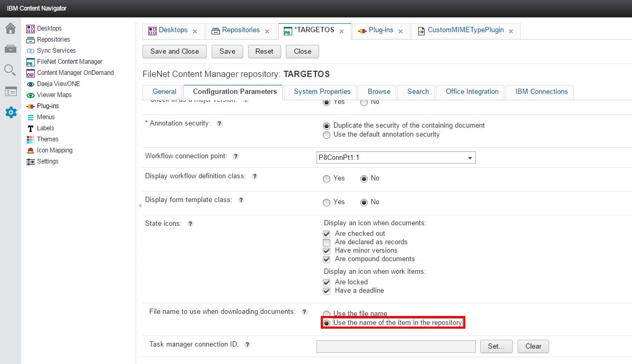This screenshot has height=364, width=632.
Task: Open Daeja ViewONE settings
Action: point(53,84)
